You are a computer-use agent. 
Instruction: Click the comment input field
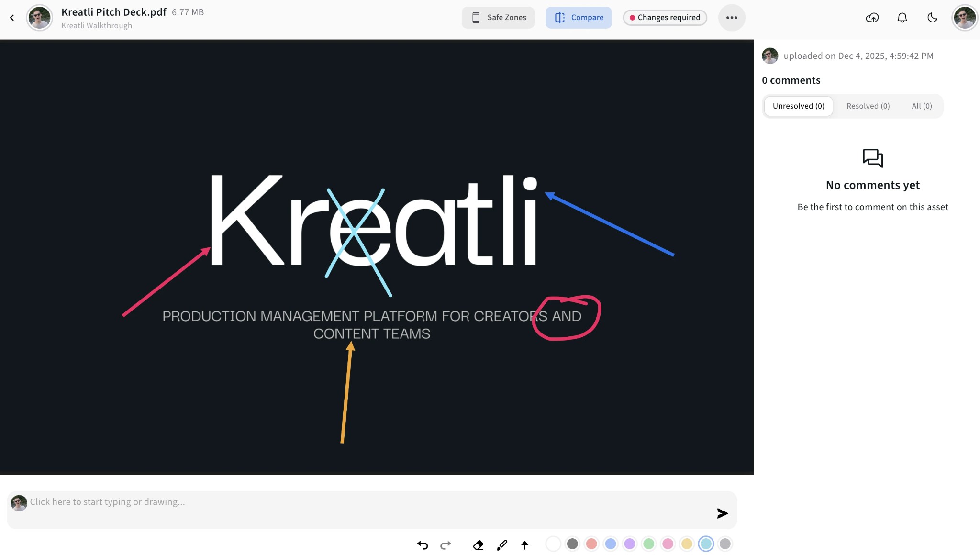191,502
